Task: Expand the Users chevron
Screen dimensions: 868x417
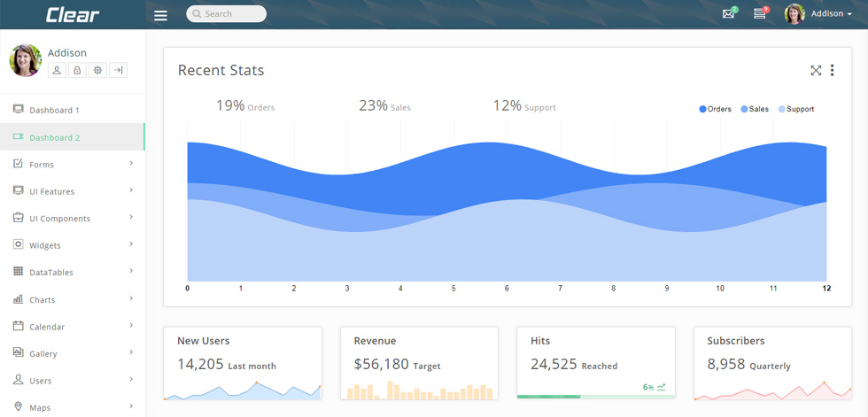Action: (131, 380)
